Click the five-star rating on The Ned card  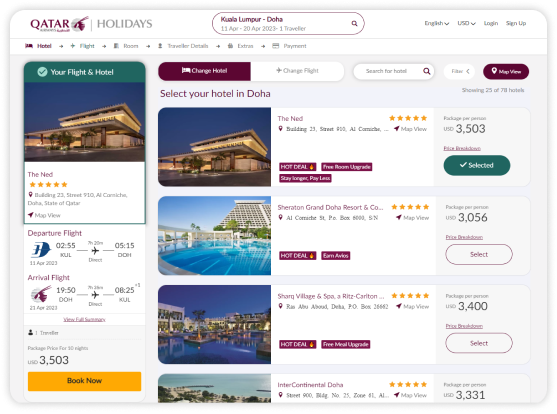pyautogui.click(x=408, y=118)
